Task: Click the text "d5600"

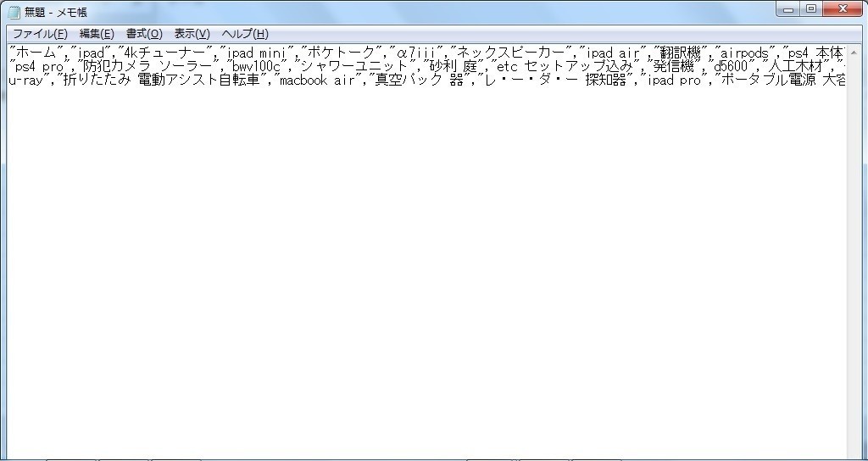Action: pyautogui.click(x=732, y=67)
